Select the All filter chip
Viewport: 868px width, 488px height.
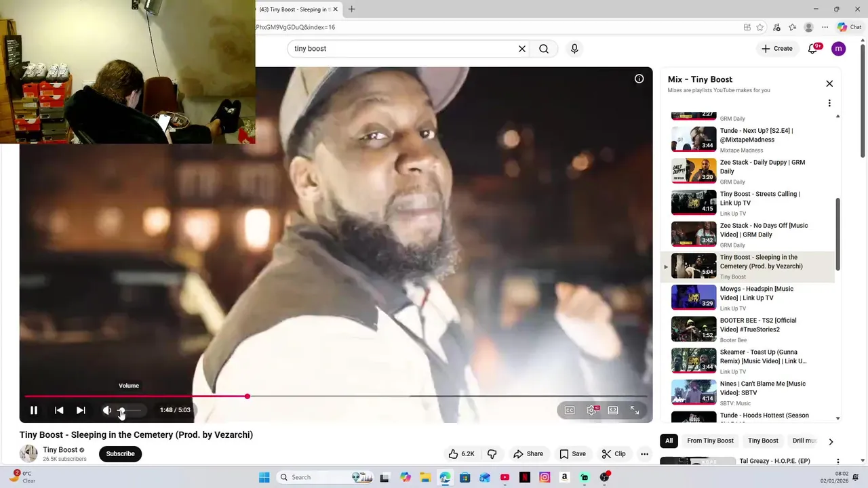[669, 441]
